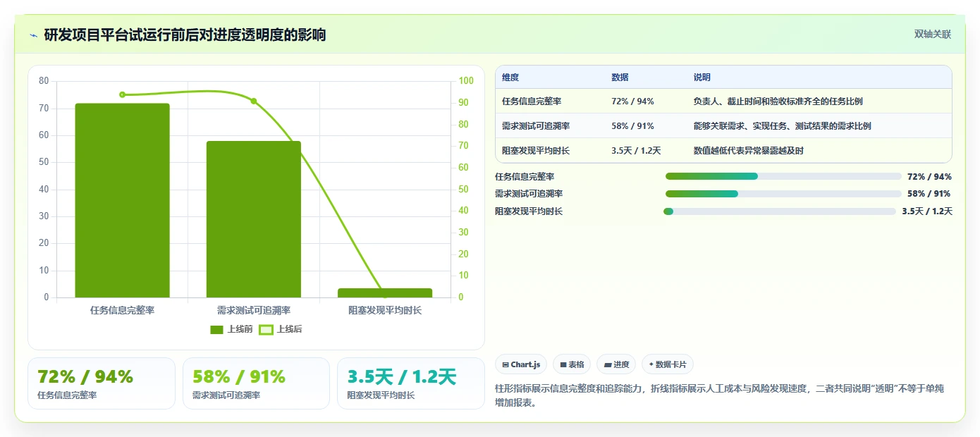Click the 阻塞发现平均时长 x-axis label
The height and width of the screenshot is (437, 980).
pos(385,310)
